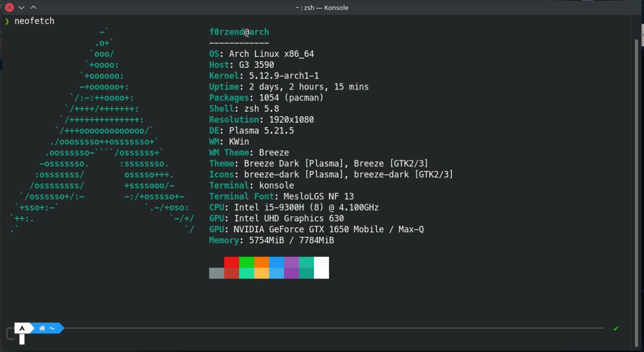Click the home icon in the prompt
This screenshot has width=644, height=352.
[x=42, y=328]
